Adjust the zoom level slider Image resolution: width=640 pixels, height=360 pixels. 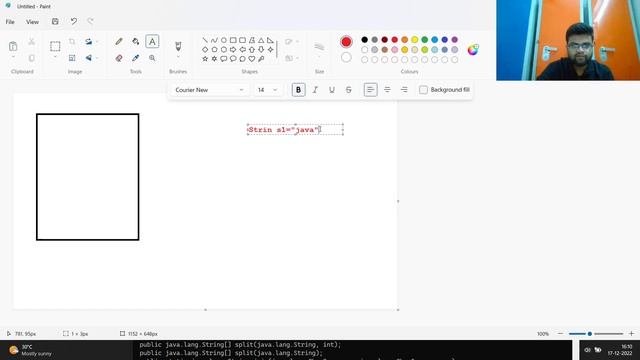(x=596, y=333)
